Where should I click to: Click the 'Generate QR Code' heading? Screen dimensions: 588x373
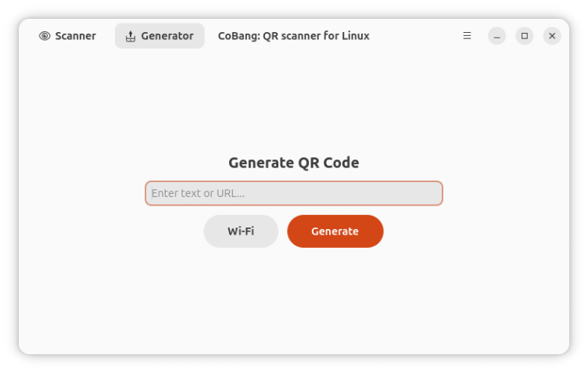pyautogui.click(x=294, y=163)
